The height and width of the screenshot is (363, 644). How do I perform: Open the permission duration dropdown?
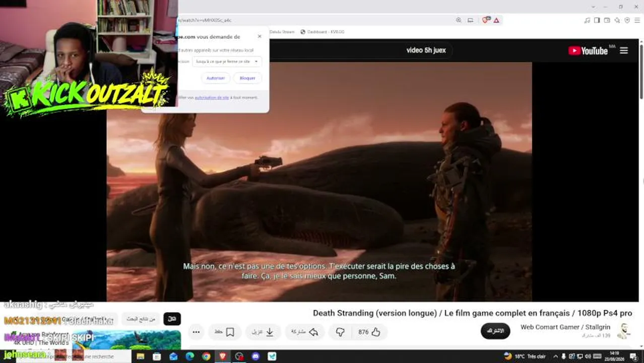pyautogui.click(x=227, y=62)
